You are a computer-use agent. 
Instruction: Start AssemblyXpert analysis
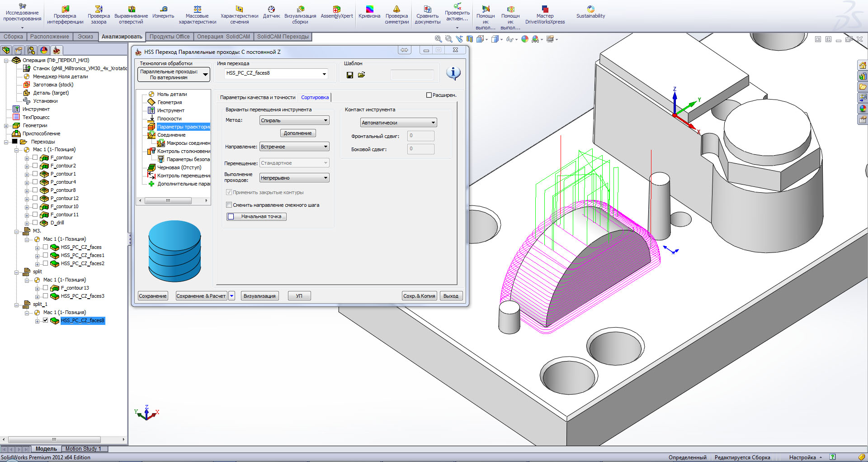click(x=337, y=13)
